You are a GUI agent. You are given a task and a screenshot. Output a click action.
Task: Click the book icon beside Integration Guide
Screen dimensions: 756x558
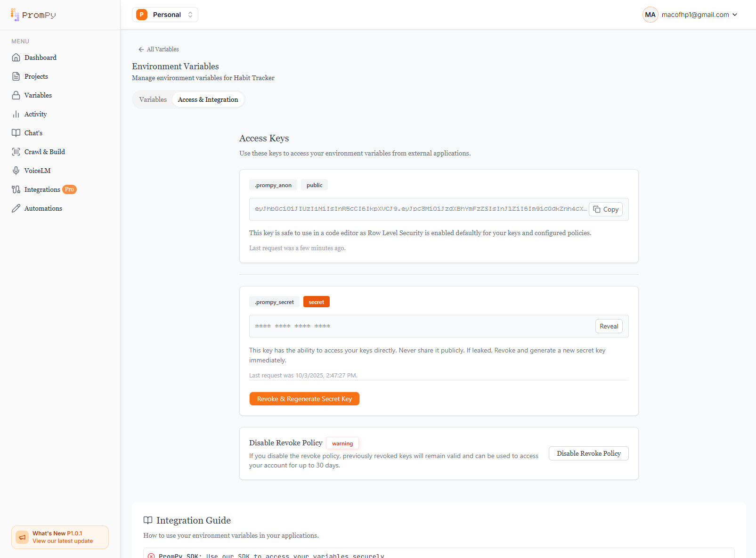pyautogui.click(x=148, y=520)
